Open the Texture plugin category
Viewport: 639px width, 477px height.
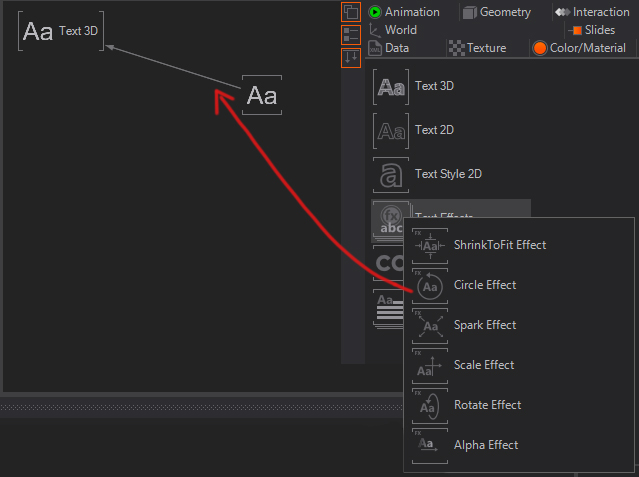click(477, 48)
